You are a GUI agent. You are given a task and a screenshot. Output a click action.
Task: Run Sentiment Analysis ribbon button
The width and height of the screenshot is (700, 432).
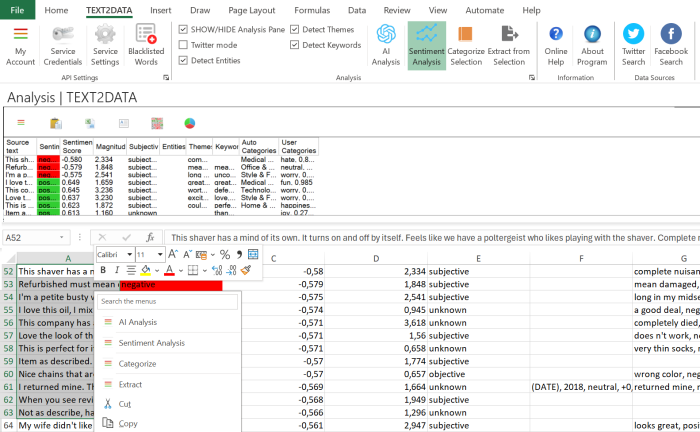(426, 46)
